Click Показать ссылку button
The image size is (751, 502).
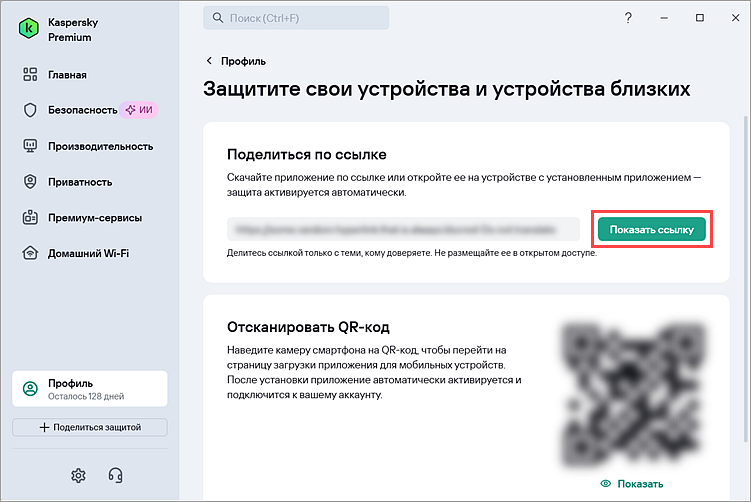[651, 229]
